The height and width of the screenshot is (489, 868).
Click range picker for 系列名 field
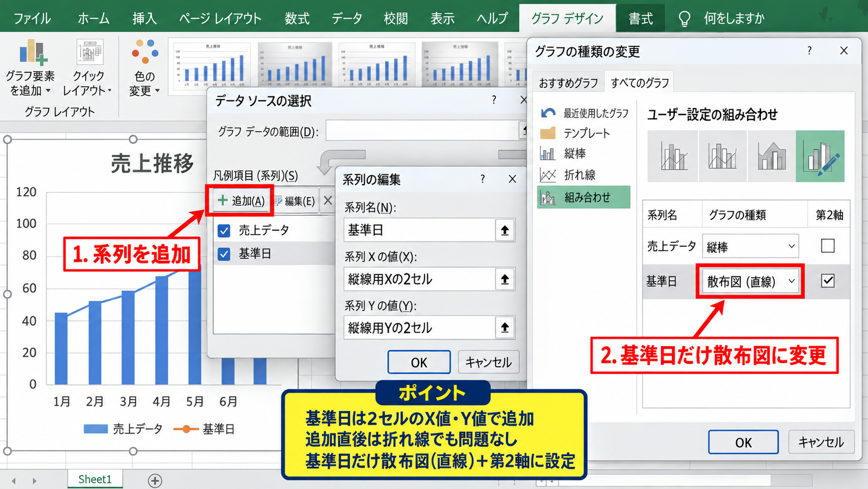[505, 230]
